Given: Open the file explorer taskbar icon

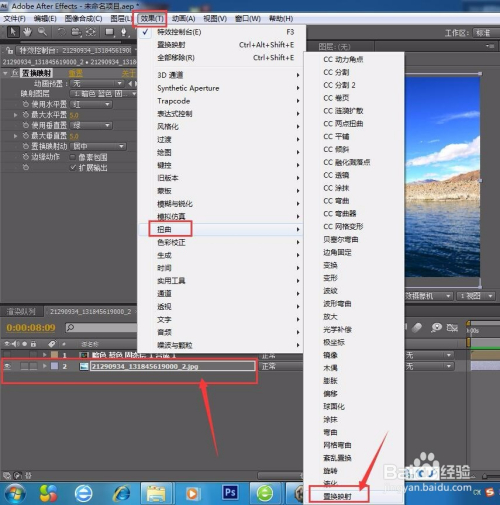Looking at the screenshot, I should [156, 493].
